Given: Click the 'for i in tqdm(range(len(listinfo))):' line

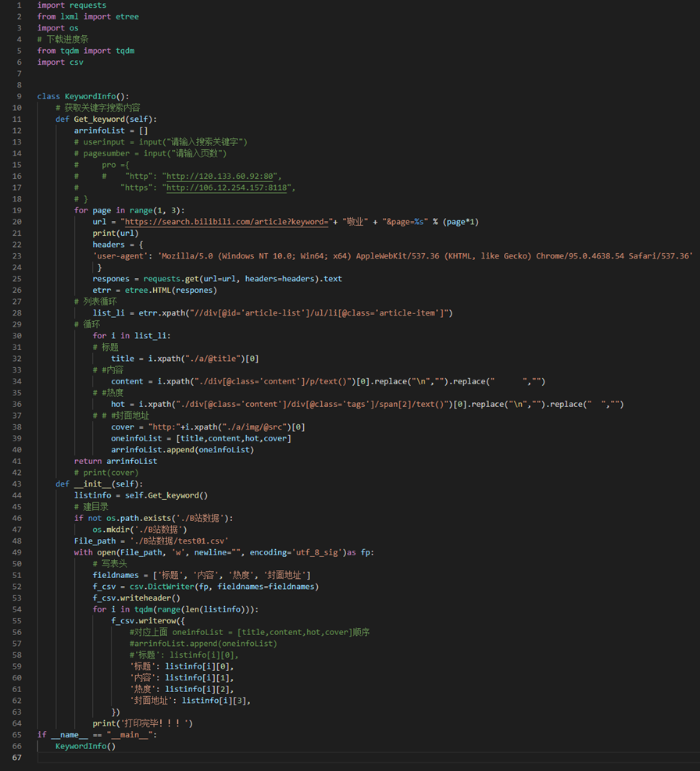Looking at the screenshot, I should pyautogui.click(x=176, y=609).
